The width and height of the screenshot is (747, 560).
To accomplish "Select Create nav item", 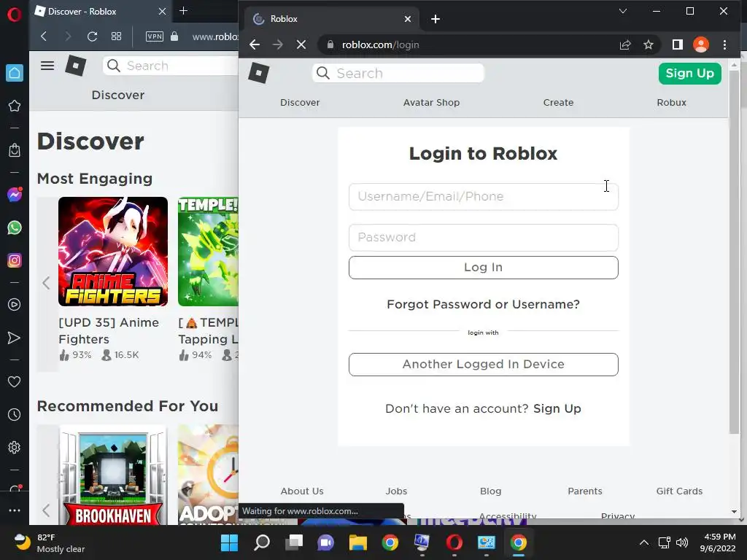I will click(x=558, y=102).
